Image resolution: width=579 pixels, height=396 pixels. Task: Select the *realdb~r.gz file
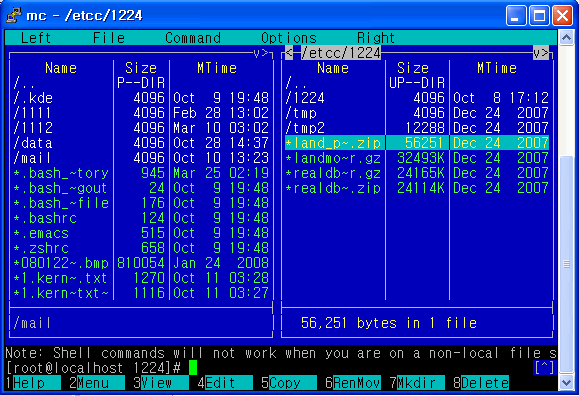pyautogui.click(x=417, y=173)
